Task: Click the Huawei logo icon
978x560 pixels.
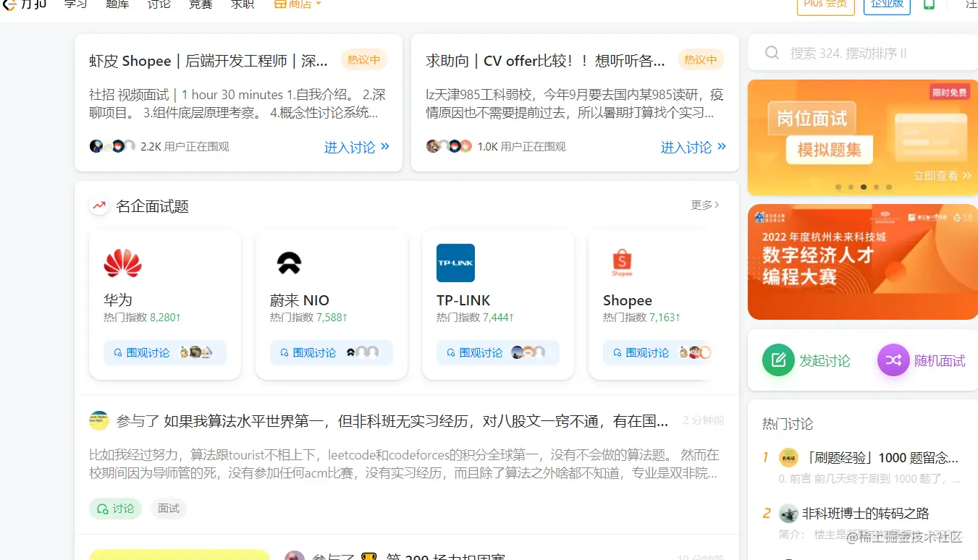Action: [x=122, y=263]
